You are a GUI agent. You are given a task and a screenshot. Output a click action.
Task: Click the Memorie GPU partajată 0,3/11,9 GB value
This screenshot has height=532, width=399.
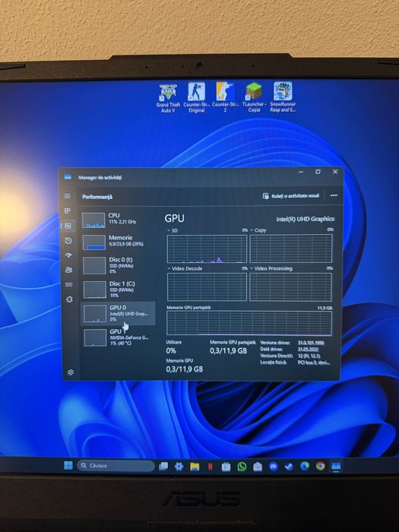(228, 350)
